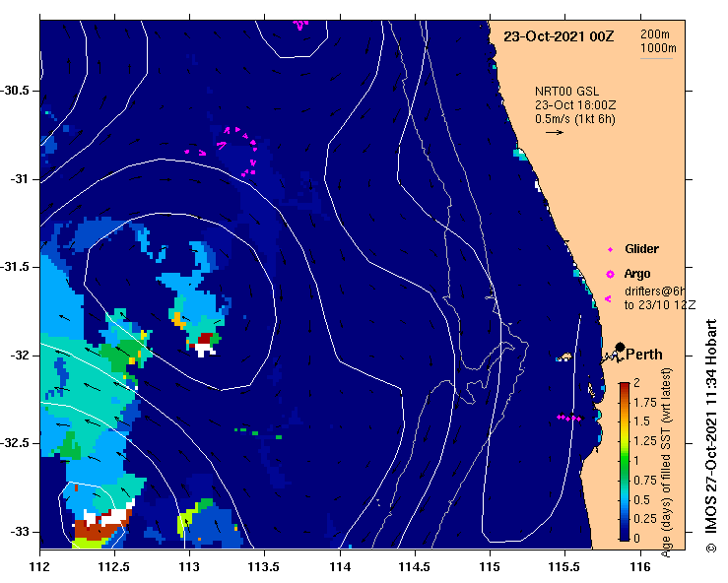
Task: Click longitude axis label 115
Action: (490, 567)
